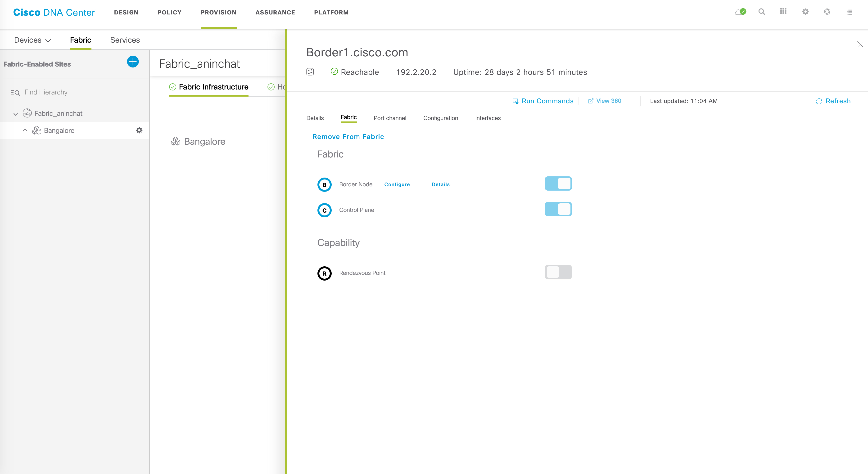Viewport: 868px width, 474px height.
Task: Open Bangalore settings gear in sidebar
Action: tap(139, 130)
